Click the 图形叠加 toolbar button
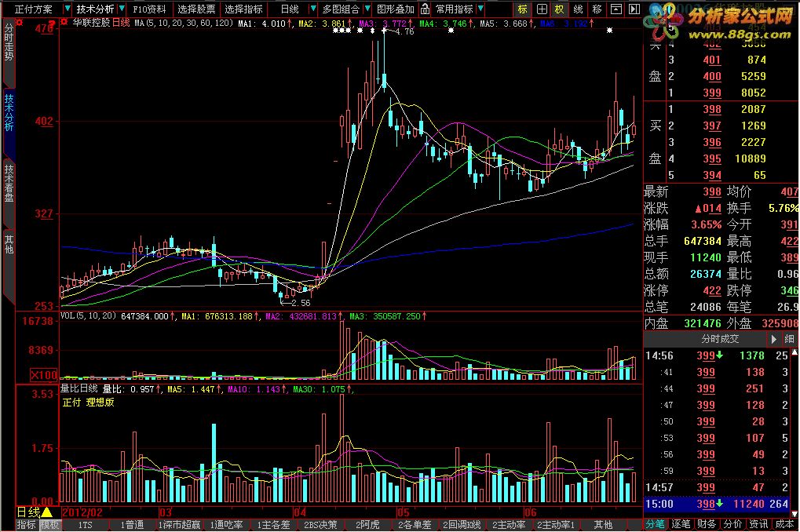The height and width of the screenshot is (532, 800). 396,9
